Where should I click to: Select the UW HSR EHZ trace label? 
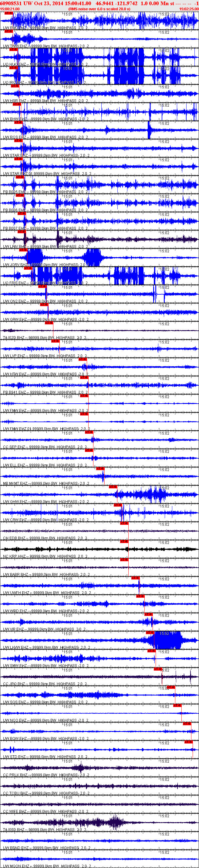click(x=46, y=101)
